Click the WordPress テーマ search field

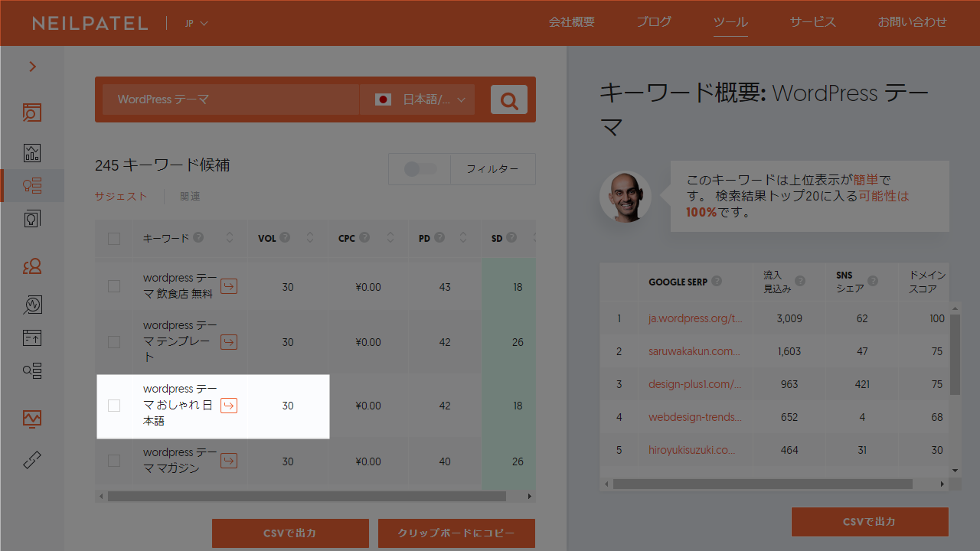[x=230, y=99]
